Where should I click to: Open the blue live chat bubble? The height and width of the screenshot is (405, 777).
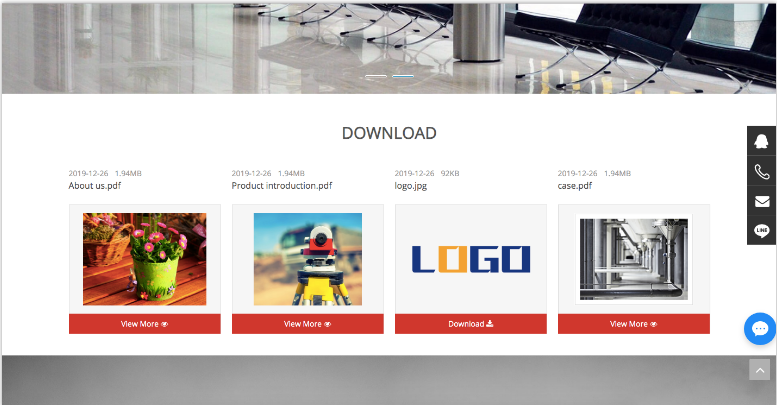760,329
